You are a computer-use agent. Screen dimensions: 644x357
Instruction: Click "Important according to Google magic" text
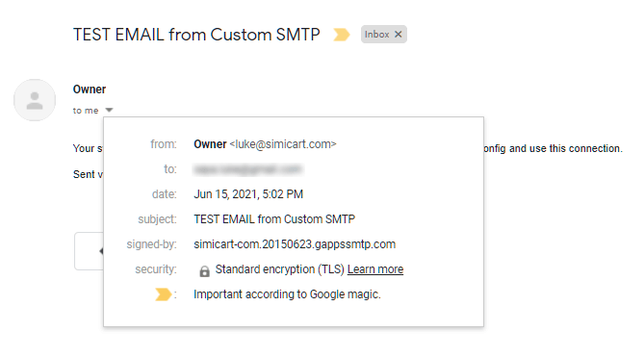tap(287, 294)
